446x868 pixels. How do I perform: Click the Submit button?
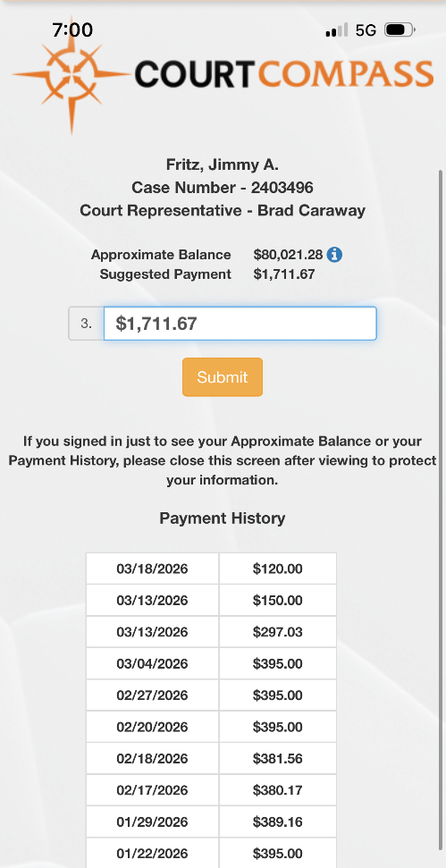click(x=223, y=377)
